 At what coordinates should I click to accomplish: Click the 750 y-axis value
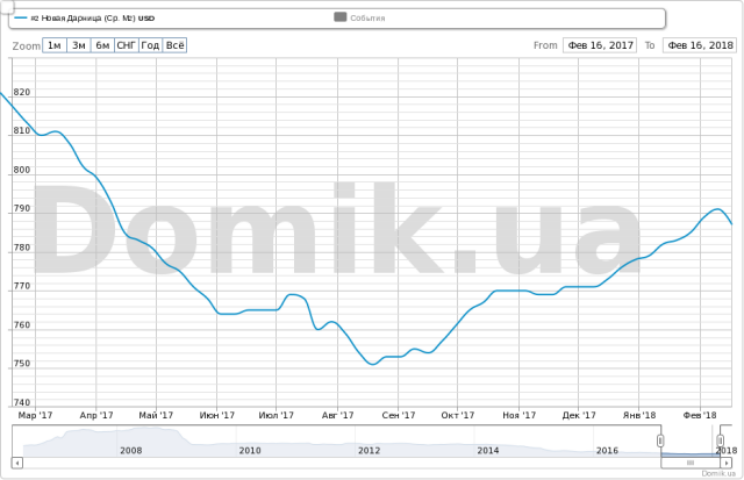tap(22, 363)
